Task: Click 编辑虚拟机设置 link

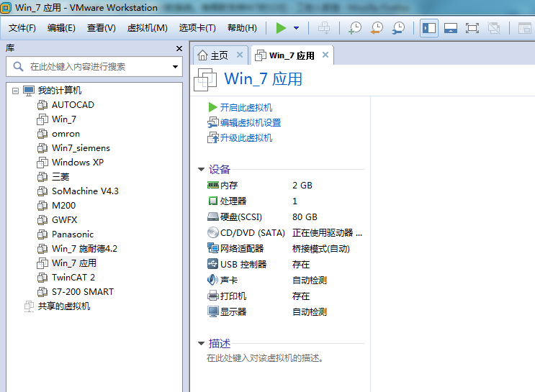Action: click(x=250, y=122)
